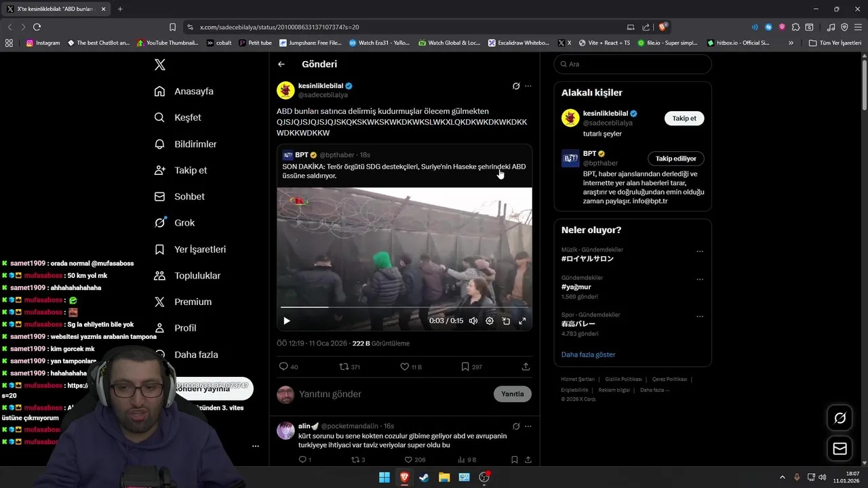Open three-dot menu on kesinliklebilal's post

(x=528, y=86)
